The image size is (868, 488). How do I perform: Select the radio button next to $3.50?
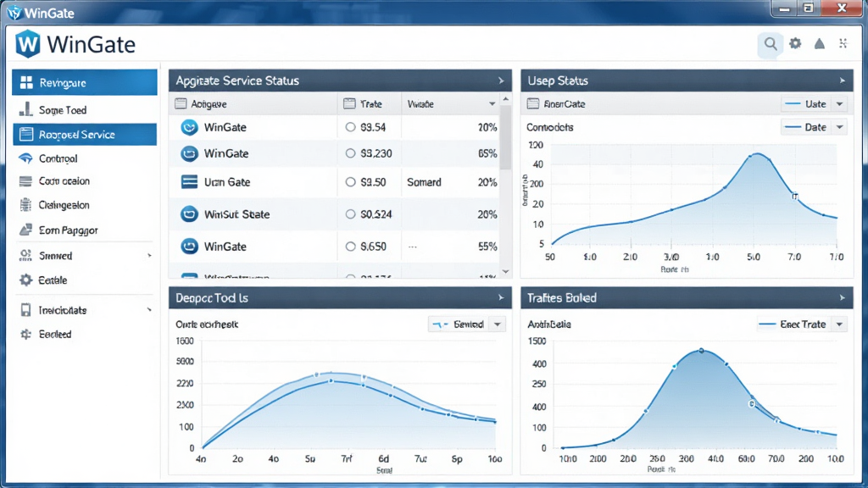350,182
